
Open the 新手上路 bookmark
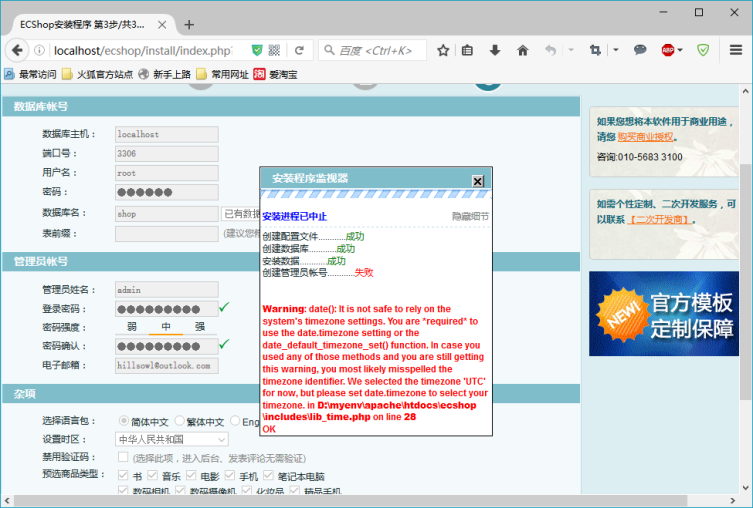pos(165,74)
